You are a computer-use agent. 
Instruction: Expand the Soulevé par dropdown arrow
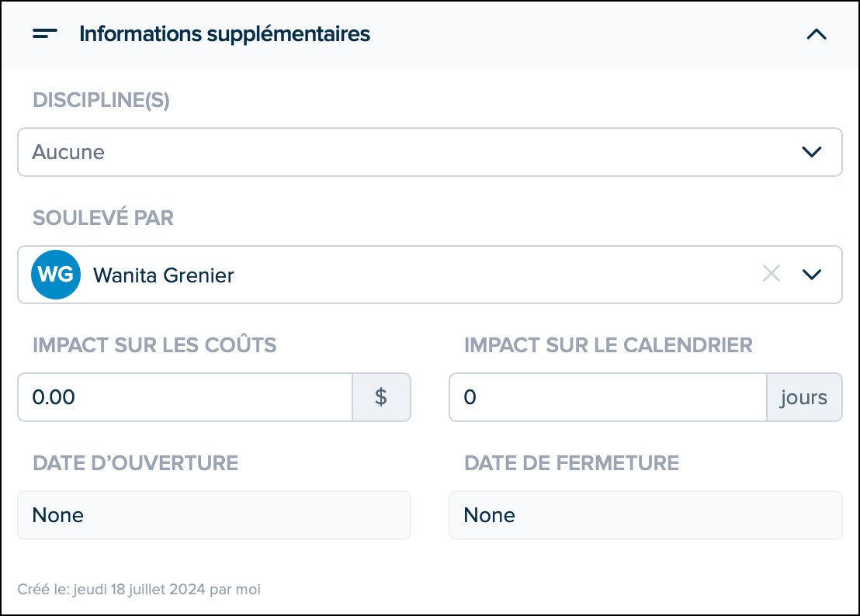coord(812,274)
